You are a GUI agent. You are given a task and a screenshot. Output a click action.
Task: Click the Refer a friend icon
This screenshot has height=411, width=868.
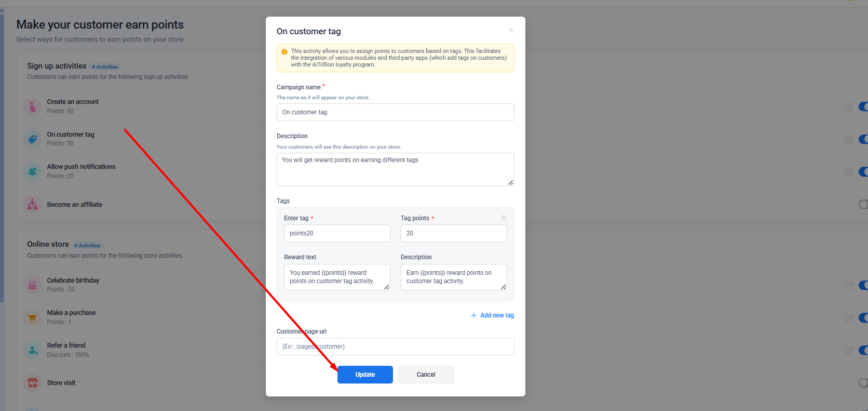click(32, 350)
